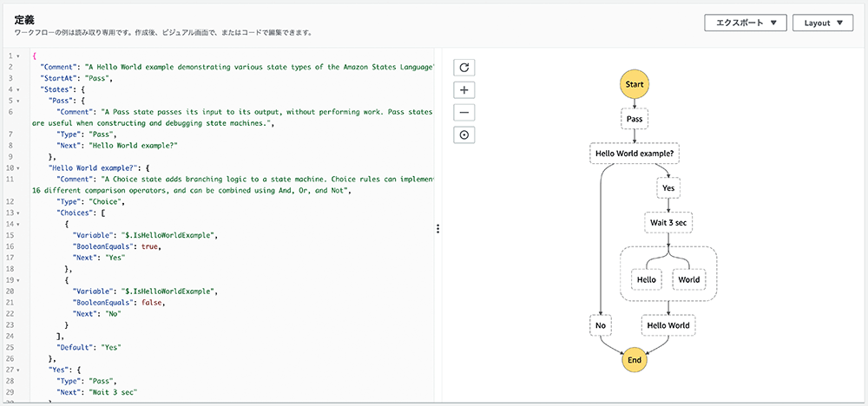Image resolution: width=868 pixels, height=406 pixels.
Task: Select the World branch node
Action: pos(688,279)
